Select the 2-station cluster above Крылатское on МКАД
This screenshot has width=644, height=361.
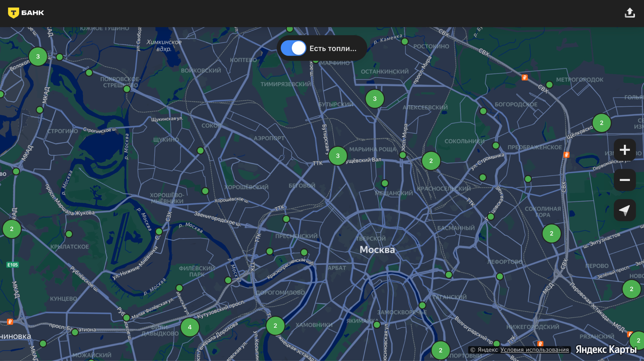[x=12, y=229]
